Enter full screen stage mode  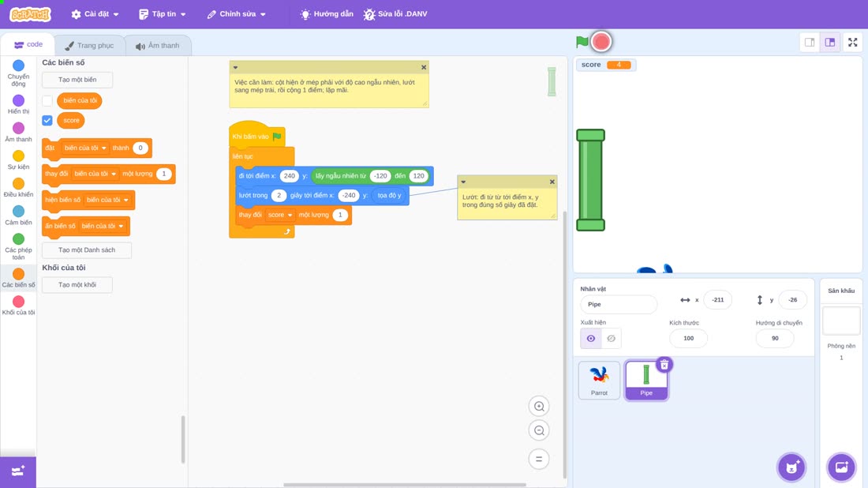(852, 42)
